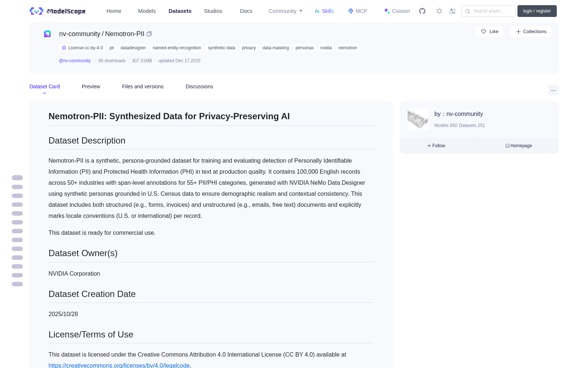588x368 pixels.
Task: Click the nvidia tag
Action: (326, 48)
